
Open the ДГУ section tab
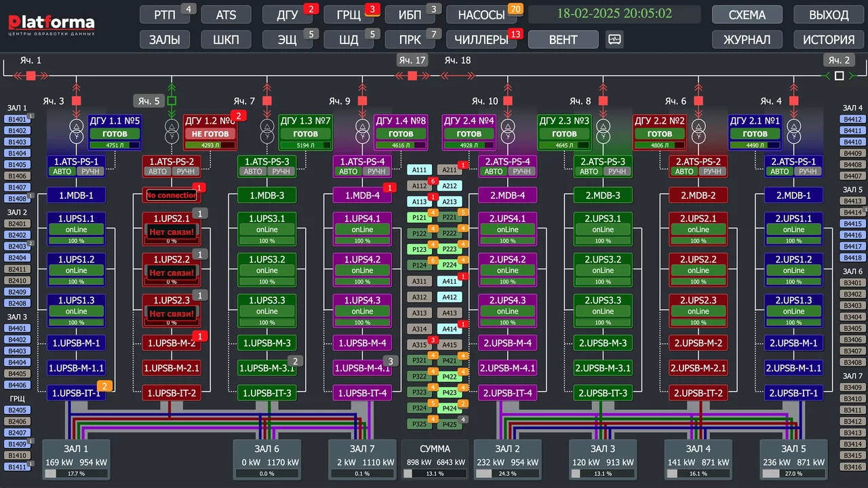coord(288,15)
